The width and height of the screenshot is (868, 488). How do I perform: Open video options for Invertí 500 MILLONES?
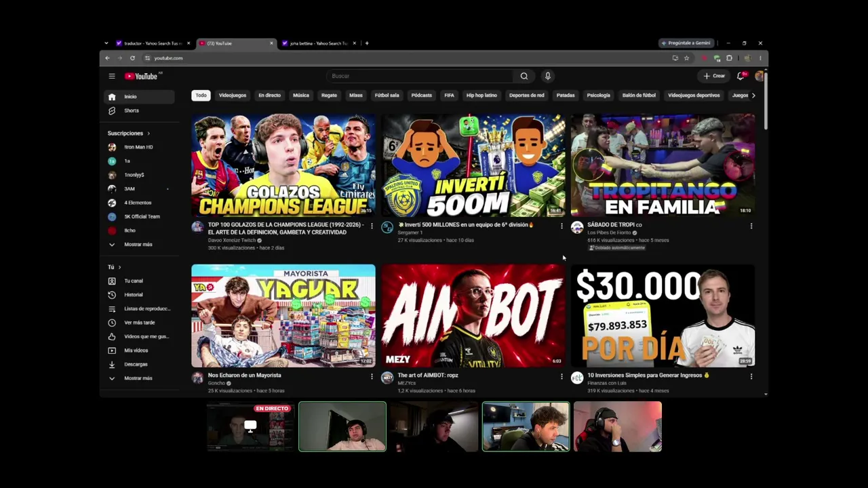tap(561, 226)
